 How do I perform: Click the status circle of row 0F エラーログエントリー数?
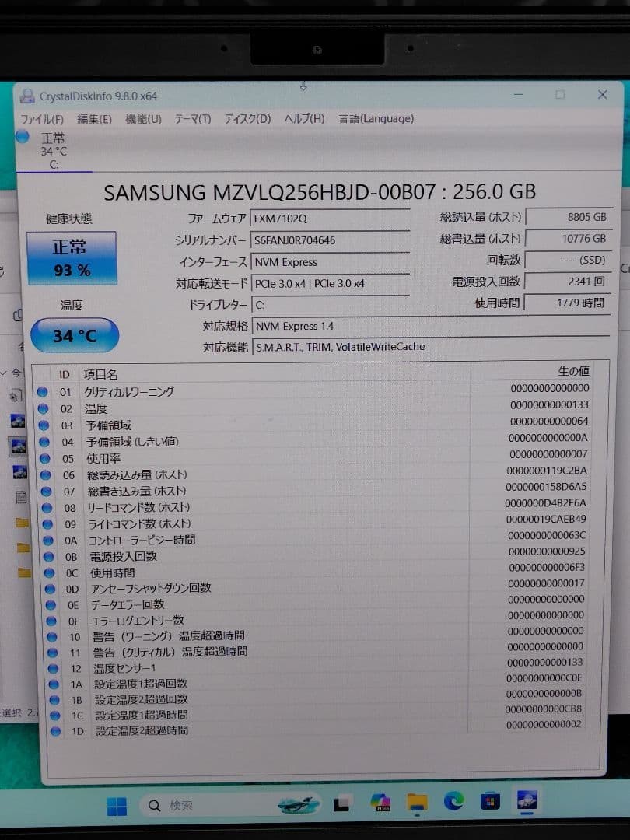[x=51, y=621]
